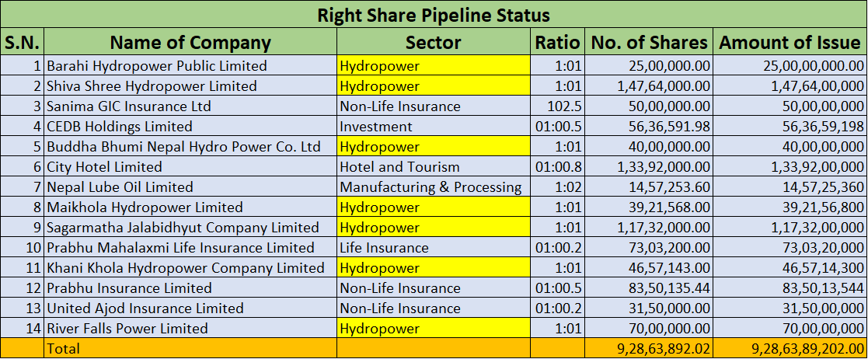The width and height of the screenshot is (868, 359).
Task: Select the 'Life Insurance' sector cell for Prabhu Mahalaxmi
Action: tap(434, 247)
